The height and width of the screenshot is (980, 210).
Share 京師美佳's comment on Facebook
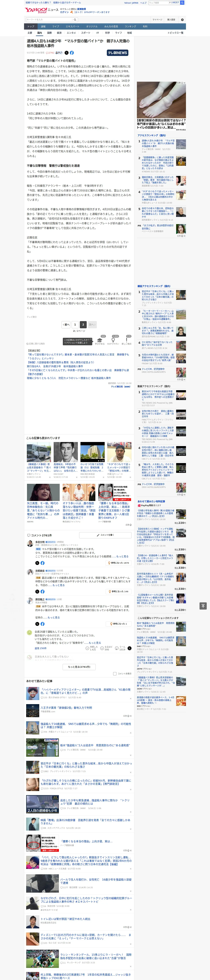(42, 591)
